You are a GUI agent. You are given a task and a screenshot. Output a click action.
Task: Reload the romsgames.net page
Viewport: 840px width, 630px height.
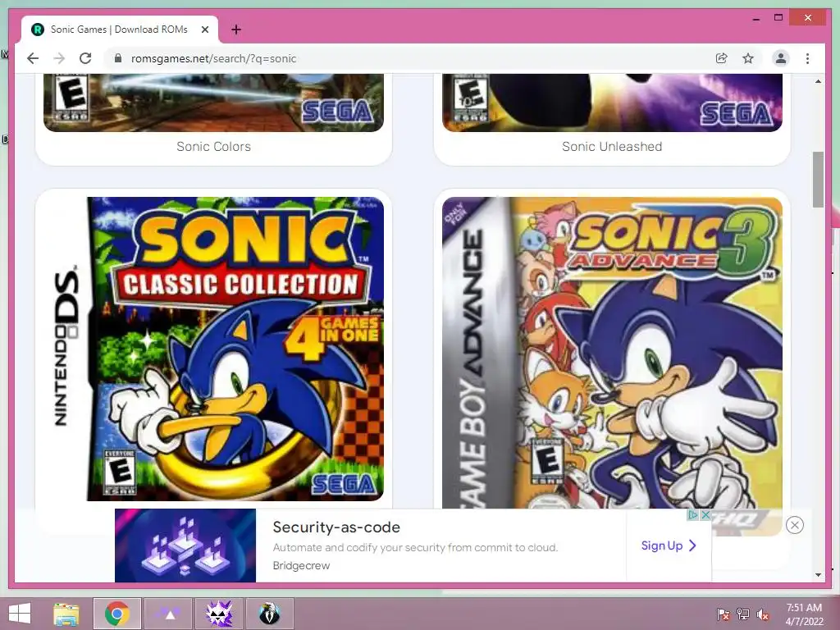pyautogui.click(x=85, y=58)
